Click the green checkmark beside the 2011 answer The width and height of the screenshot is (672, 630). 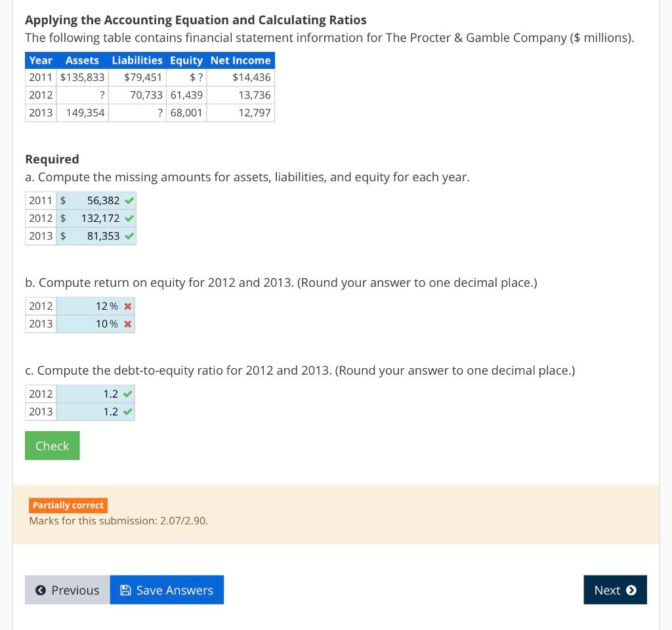tap(129, 201)
